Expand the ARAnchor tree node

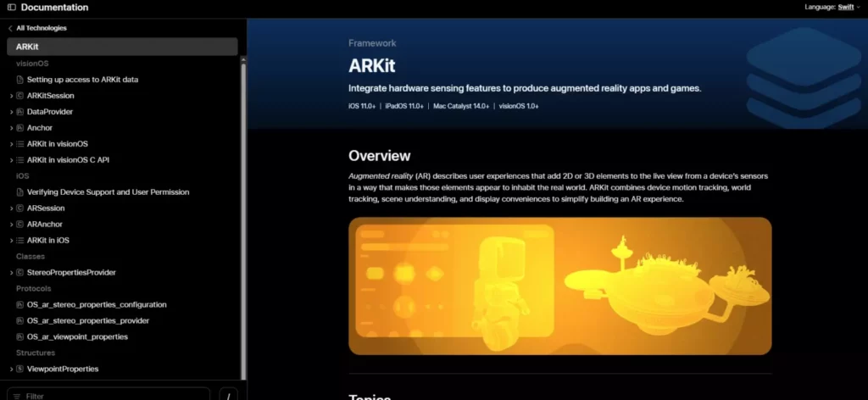click(x=12, y=224)
